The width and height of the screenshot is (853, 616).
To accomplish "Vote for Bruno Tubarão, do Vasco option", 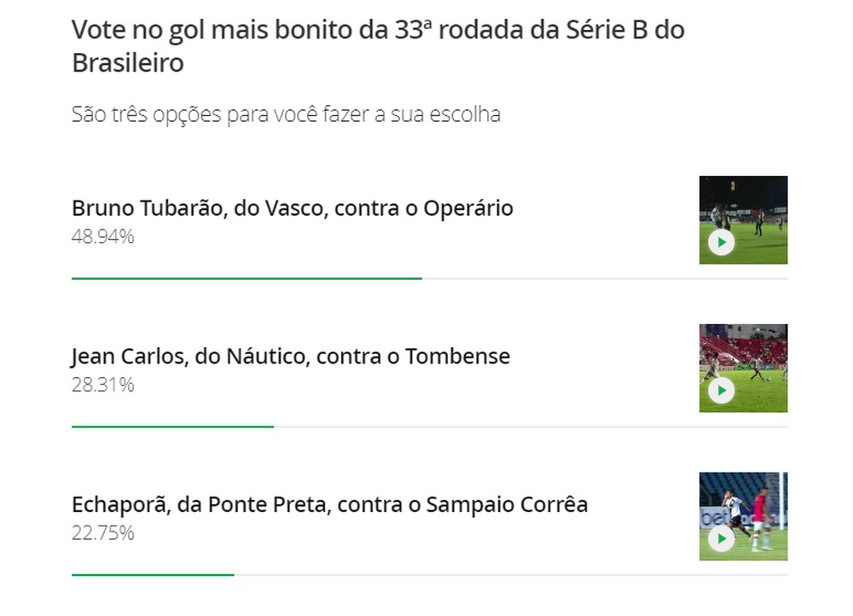I will tap(292, 208).
